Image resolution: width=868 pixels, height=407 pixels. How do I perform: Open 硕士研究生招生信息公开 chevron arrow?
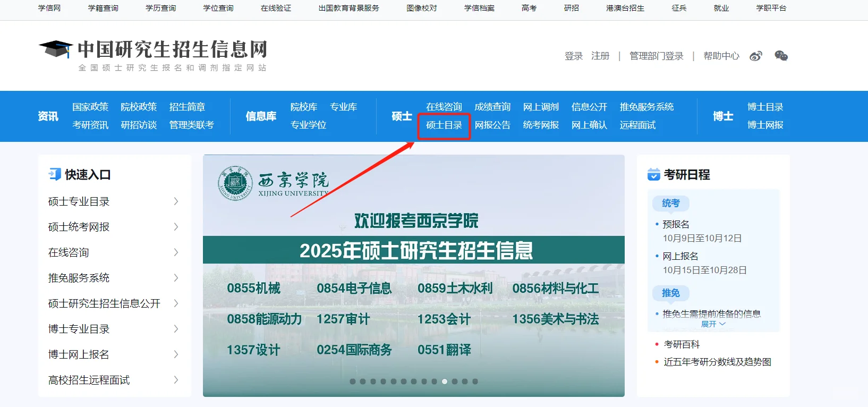coord(176,303)
